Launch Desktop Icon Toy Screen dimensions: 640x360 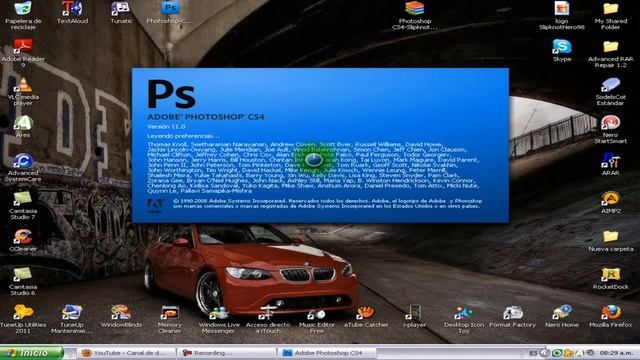pos(464,313)
